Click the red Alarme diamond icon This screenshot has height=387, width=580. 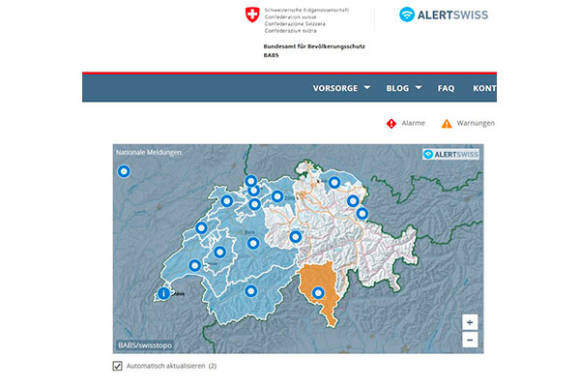(x=391, y=124)
